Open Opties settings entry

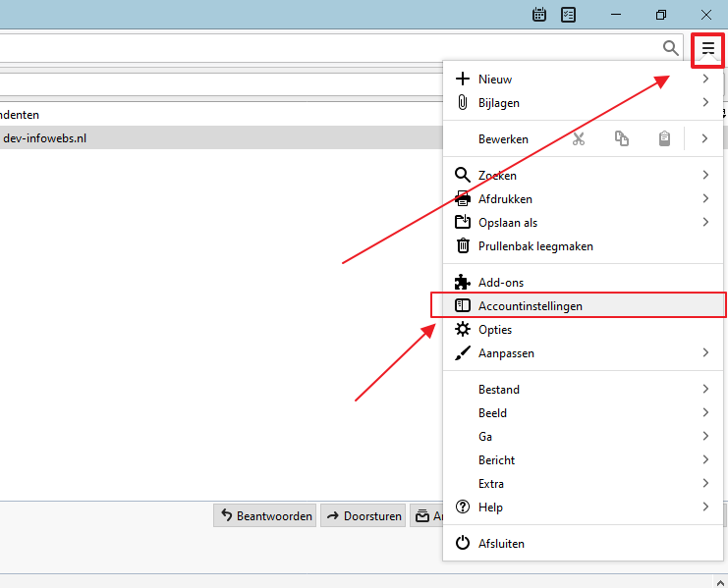pyautogui.click(x=494, y=330)
